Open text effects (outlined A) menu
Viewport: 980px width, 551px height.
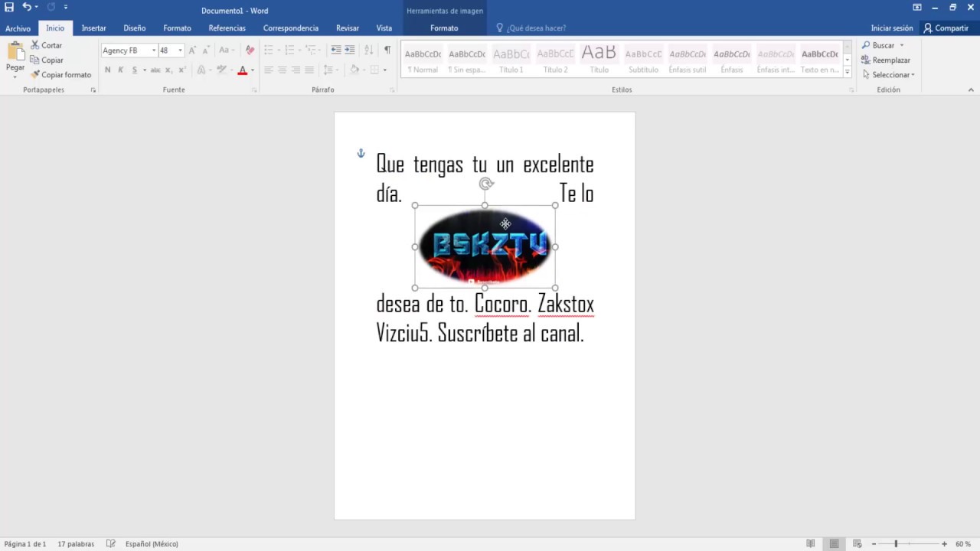pyautogui.click(x=201, y=70)
